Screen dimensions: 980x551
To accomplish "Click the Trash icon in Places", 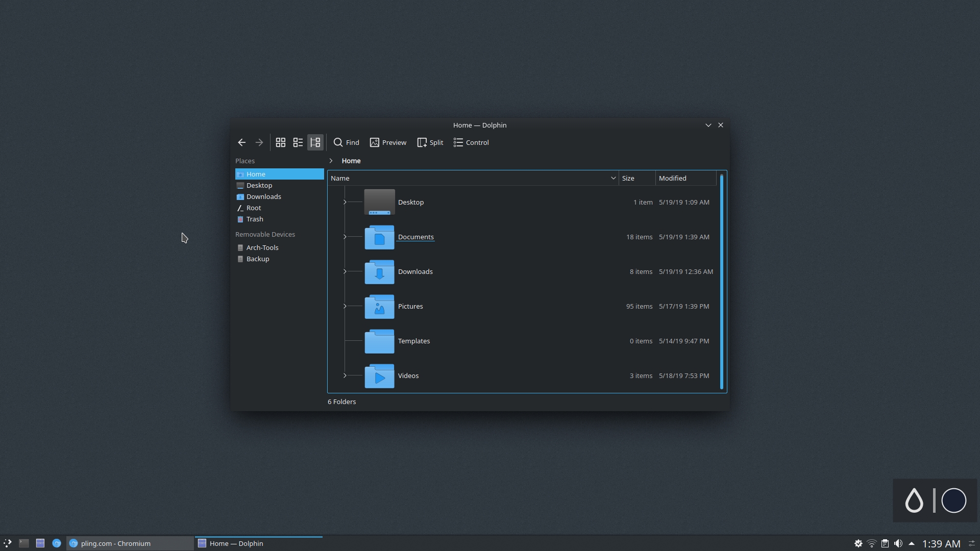I will pos(240,219).
